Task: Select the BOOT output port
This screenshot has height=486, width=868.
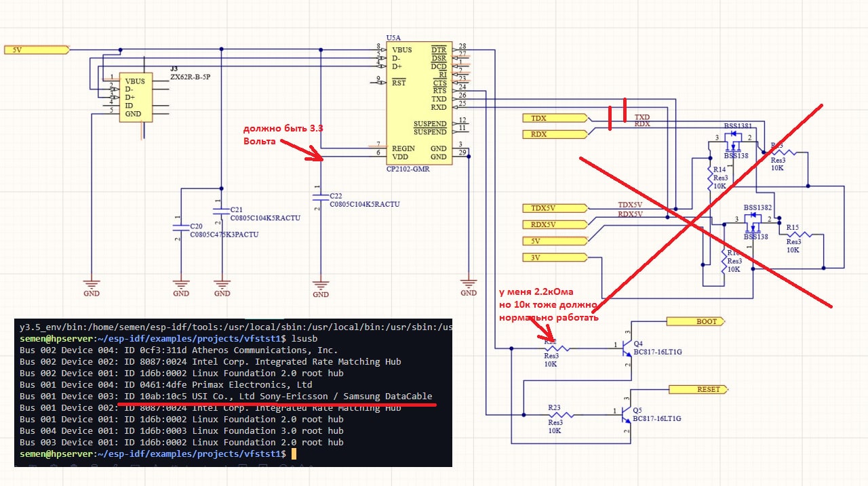Action: 697,321
